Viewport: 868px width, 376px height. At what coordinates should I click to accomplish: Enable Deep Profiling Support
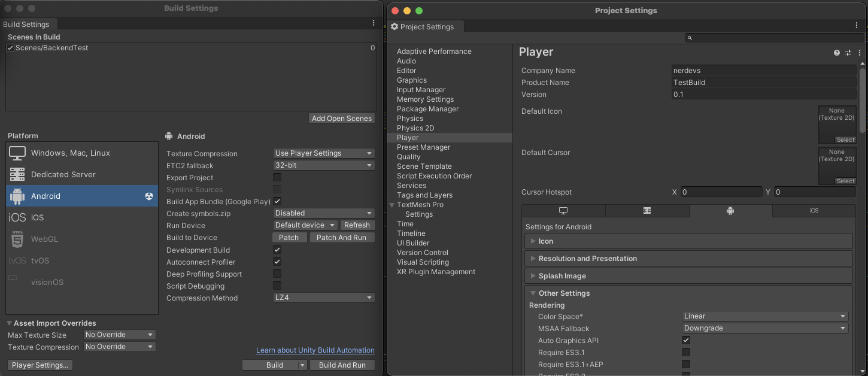[277, 274]
